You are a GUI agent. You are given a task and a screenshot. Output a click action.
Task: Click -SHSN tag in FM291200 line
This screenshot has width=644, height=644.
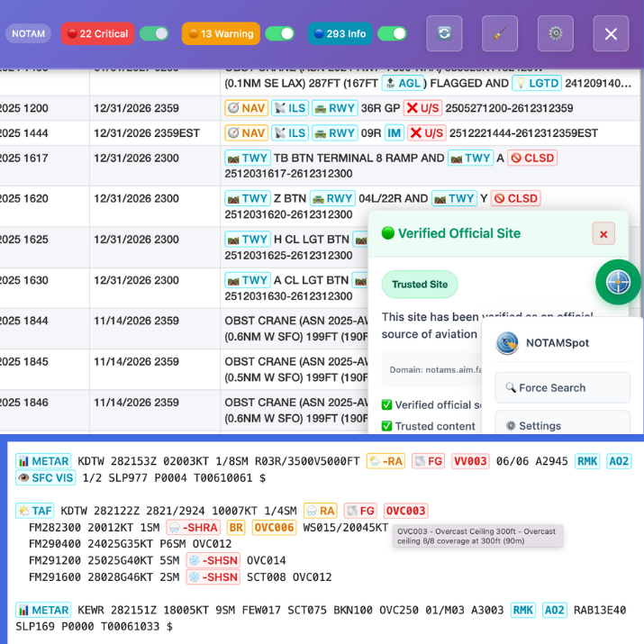click(x=213, y=560)
